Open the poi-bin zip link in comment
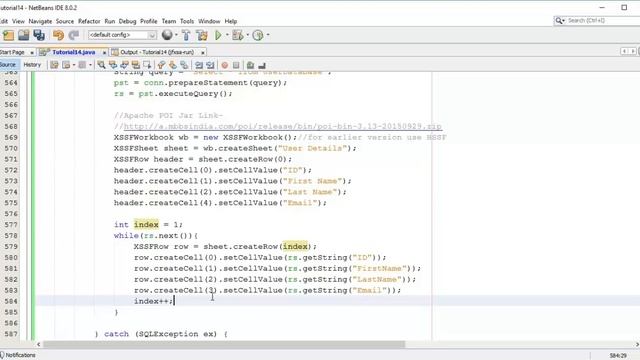This screenshot has width=640, height=360. tap(282, 127)
